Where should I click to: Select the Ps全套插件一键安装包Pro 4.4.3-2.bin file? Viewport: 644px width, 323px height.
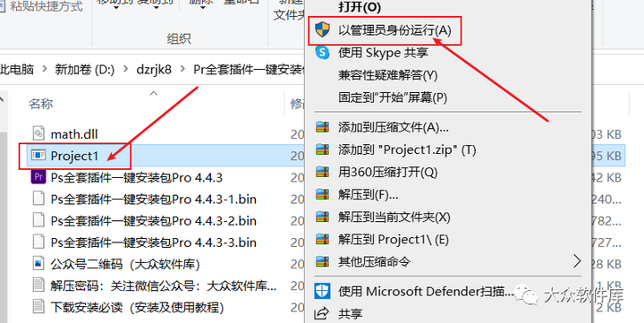pyautogui.click(x=144, y=221)
